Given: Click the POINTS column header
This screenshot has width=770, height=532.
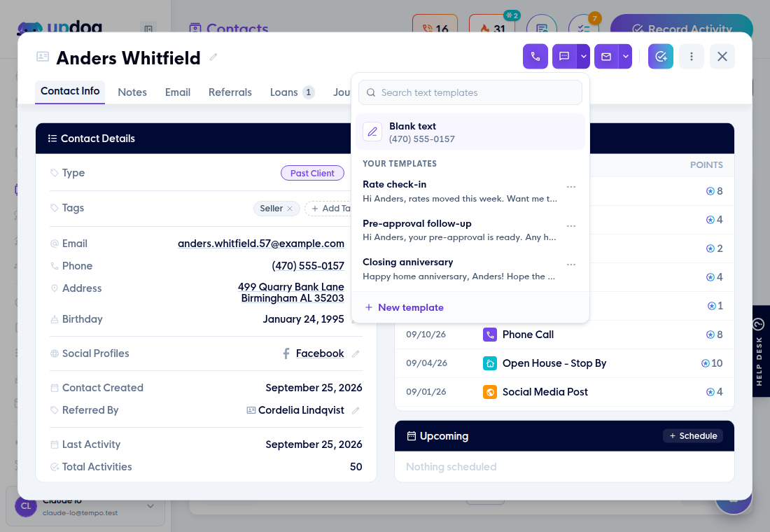Looking at the screenshot, I should tap(706, 165).
